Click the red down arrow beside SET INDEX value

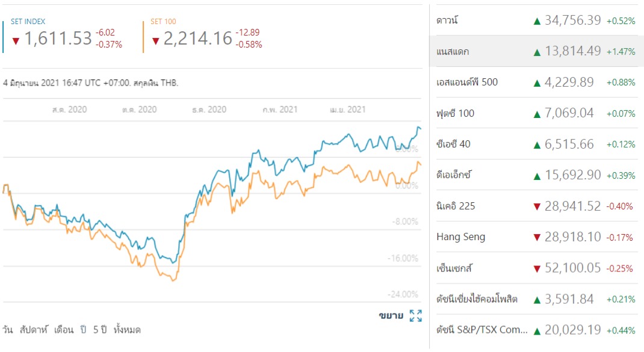[x=16, y=41]
